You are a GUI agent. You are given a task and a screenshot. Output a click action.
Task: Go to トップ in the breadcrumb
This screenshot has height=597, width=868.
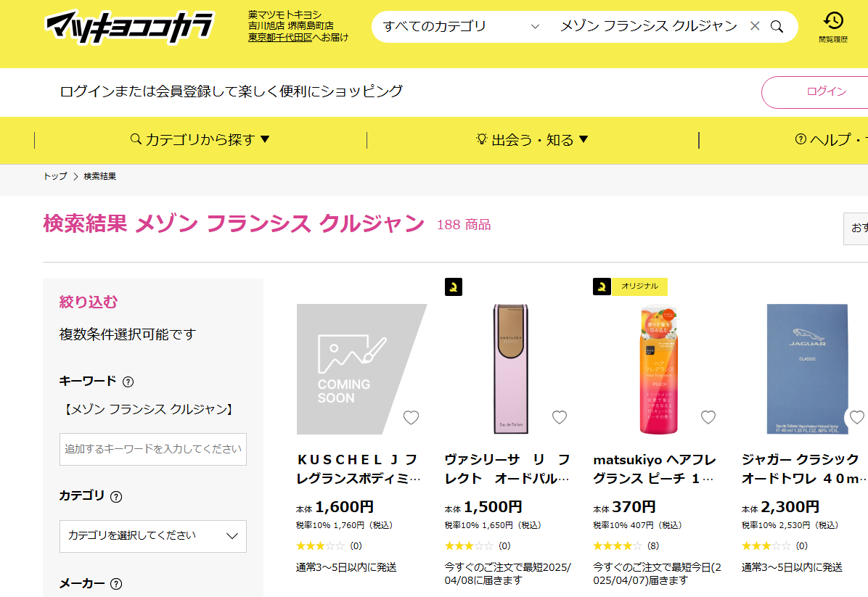55,176
